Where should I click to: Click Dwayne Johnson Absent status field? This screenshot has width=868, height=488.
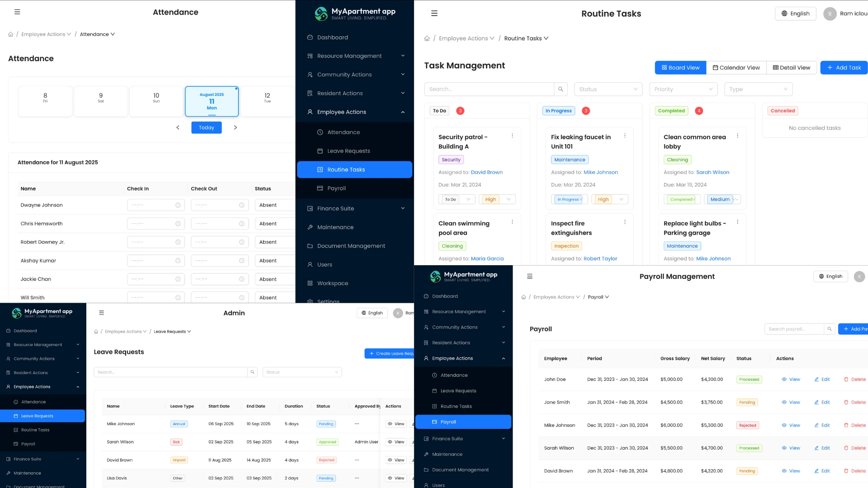pyautogui.click(x=275, y=205)
